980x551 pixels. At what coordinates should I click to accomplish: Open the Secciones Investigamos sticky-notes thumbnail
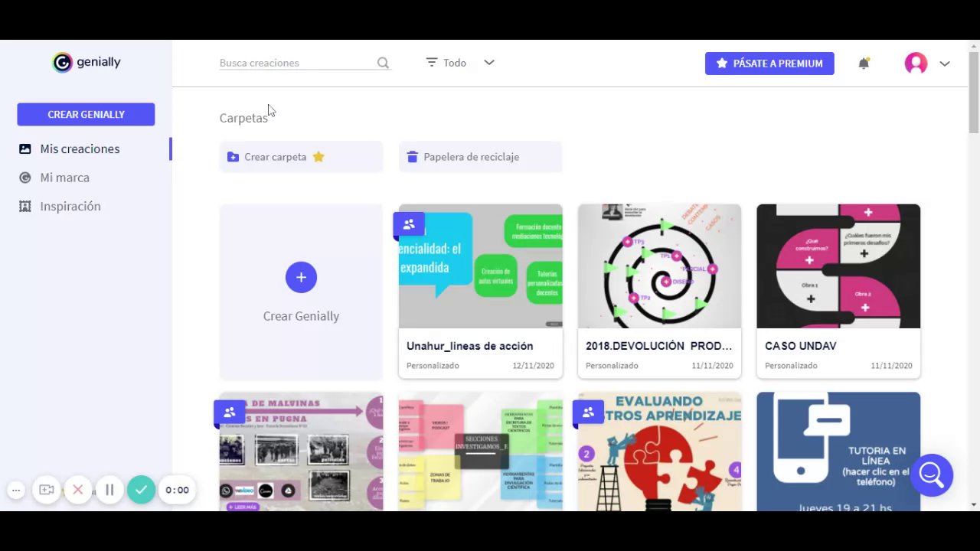pos(480,452)
